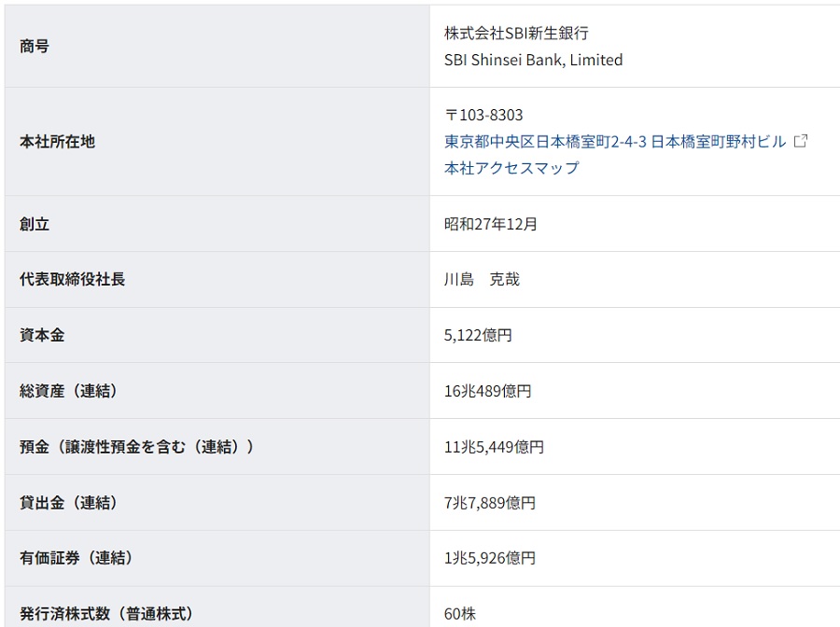Image resolution: width=840 pixels, height=627 pixels.
Task: Select the 創立 label
Action: (x=35, y=224)
